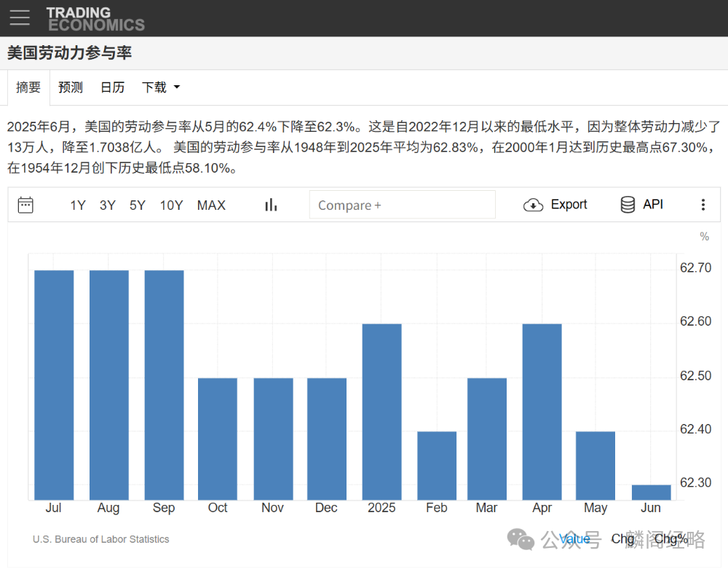
Task: Open the Compare + selector
Action: [402, 205]
